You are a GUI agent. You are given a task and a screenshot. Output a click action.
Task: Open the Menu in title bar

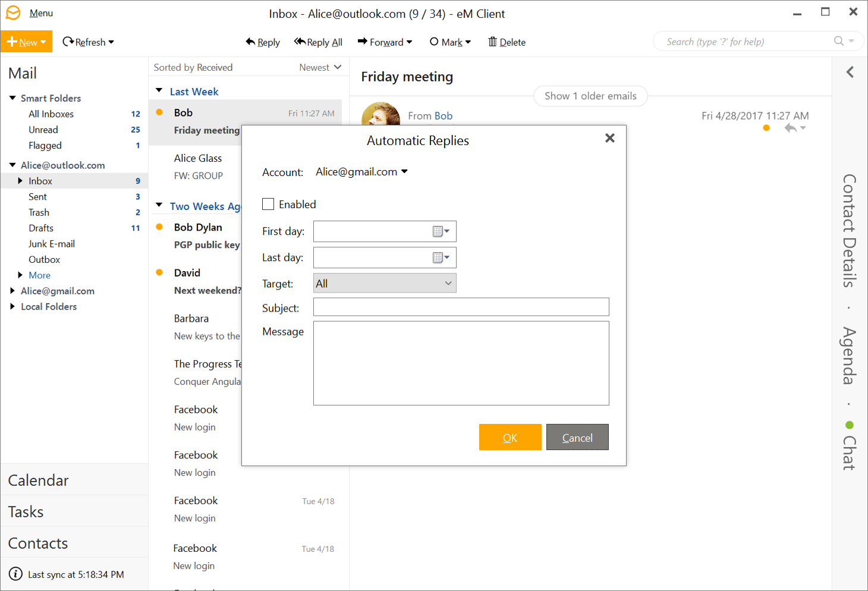click(x=41, y=13)
